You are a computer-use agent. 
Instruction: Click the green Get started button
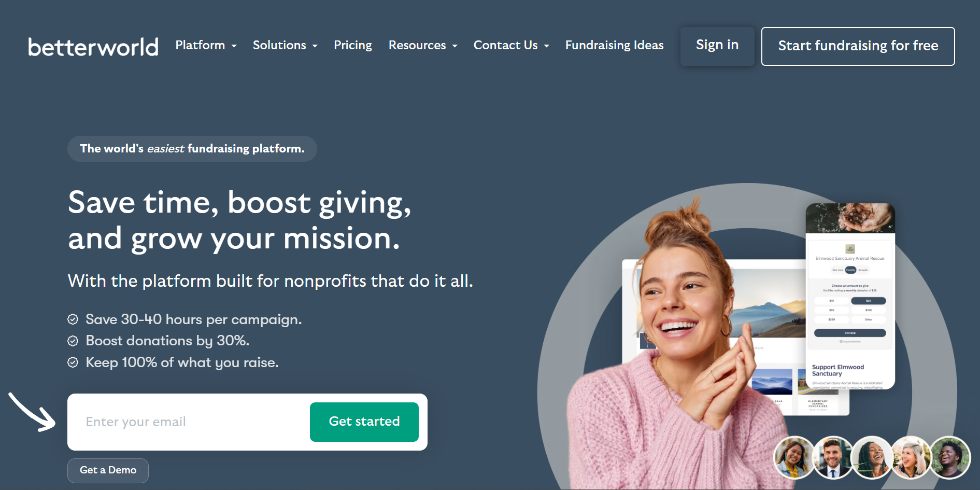[364, 422]
